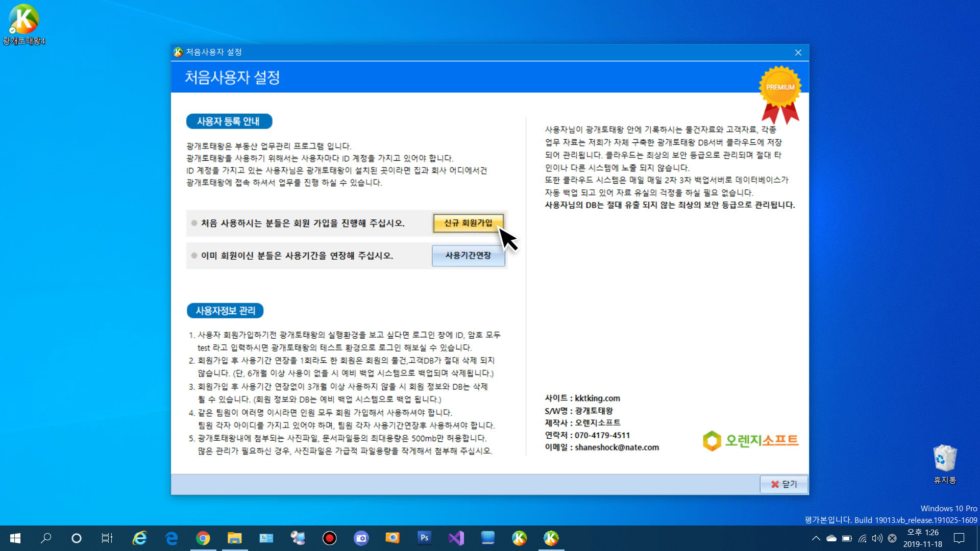Open File Explorer from the taskbar

click(234, 538)
